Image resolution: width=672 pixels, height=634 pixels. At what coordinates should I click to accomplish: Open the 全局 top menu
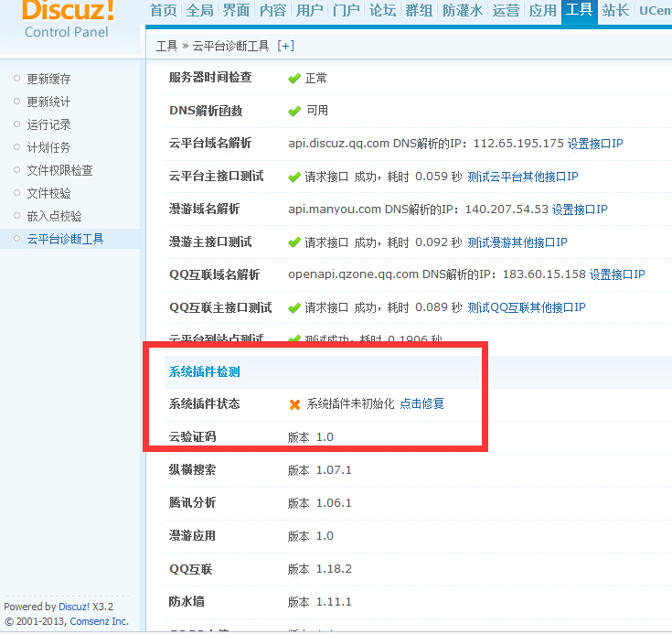199,10
